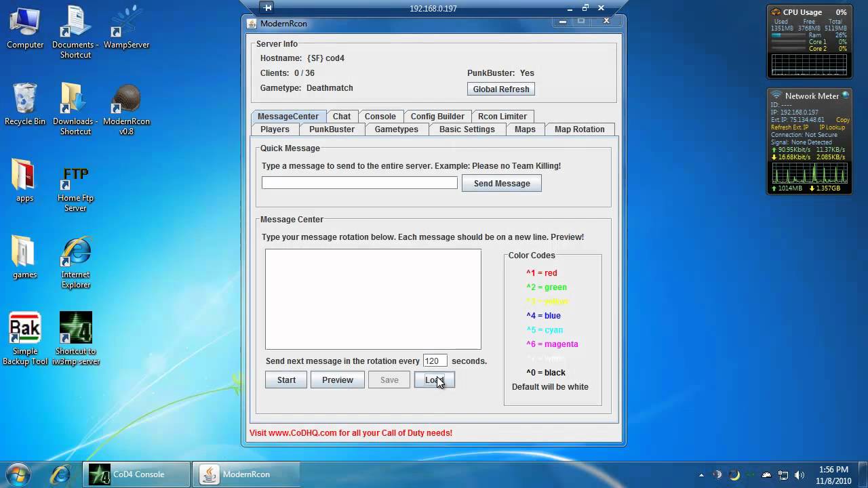
Task: Launch the ModernRcon v0.8 desktop icon
Action: pos(126,109)
